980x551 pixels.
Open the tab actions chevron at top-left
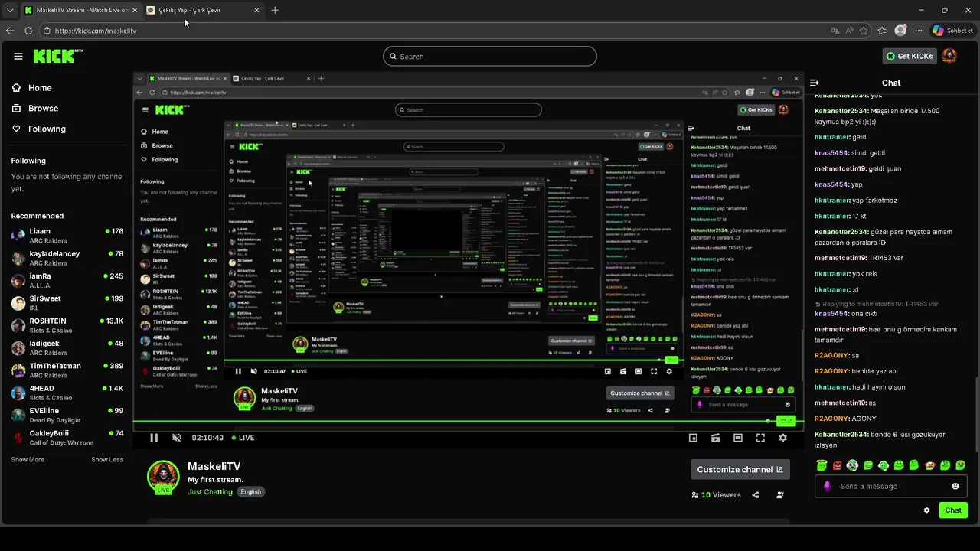pyautogui.click(x=9, y=10)
